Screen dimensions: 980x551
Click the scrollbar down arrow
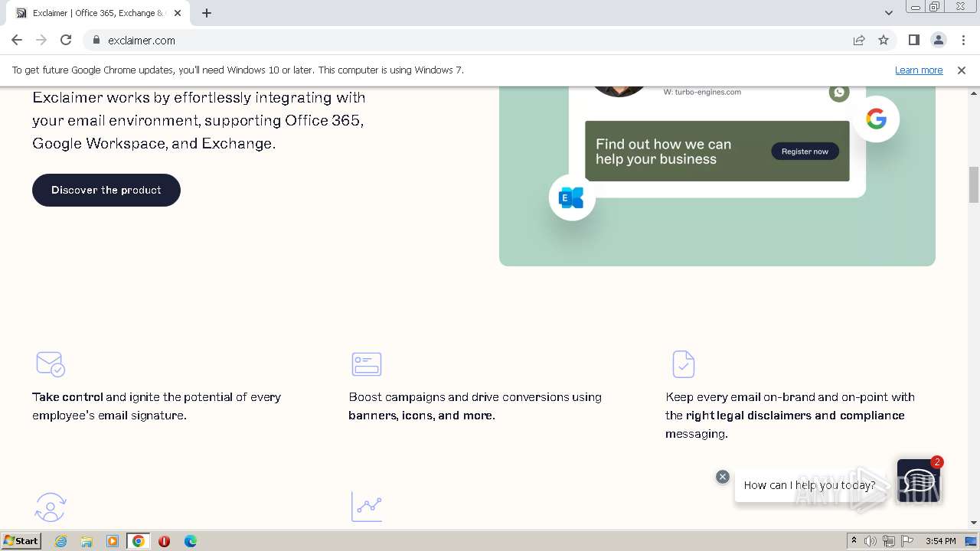[x=974, y=523]
